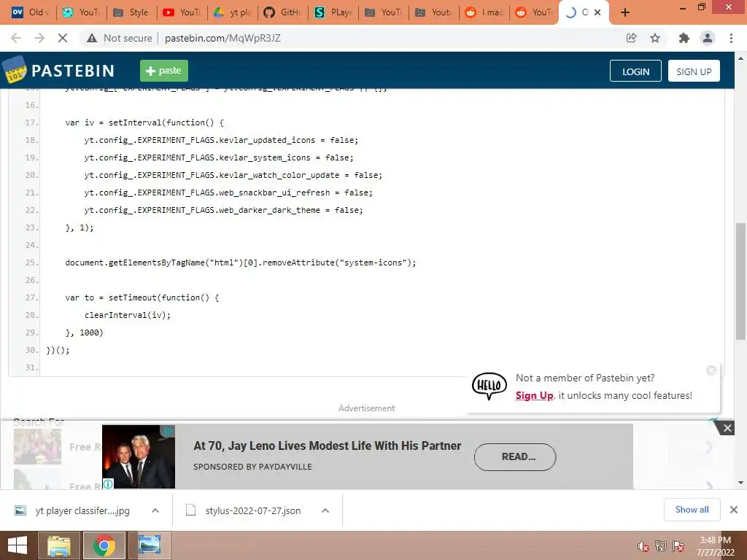Dismiss the Not a member popup
The width and height of the screenshot is (747, 560).
(x=711, y=370)
